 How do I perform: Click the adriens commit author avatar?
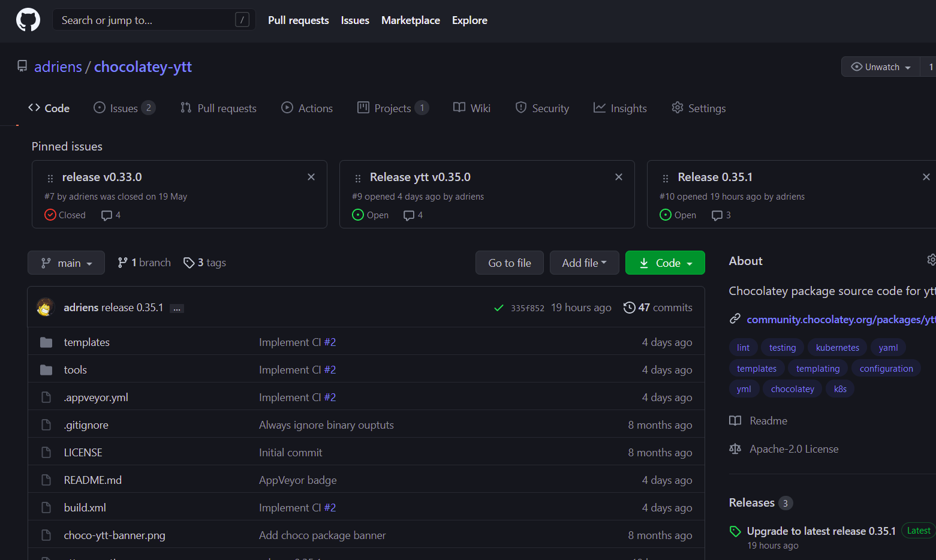pyautogui.click(x=46, y=308)
